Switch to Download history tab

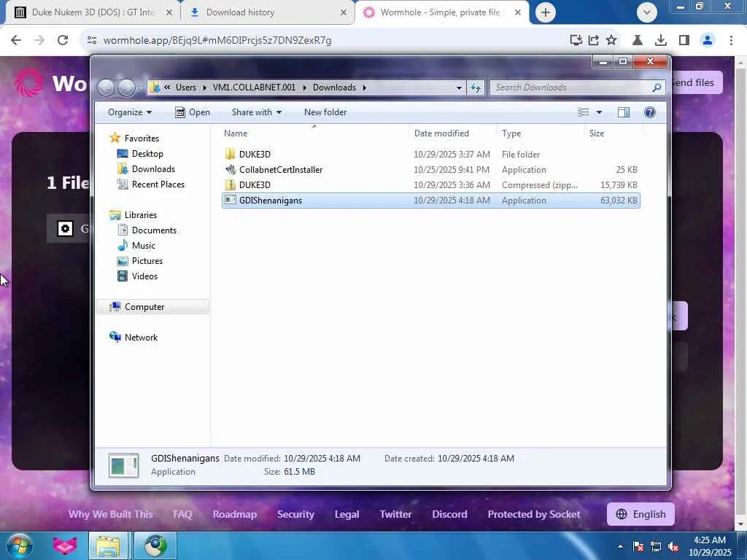click(267, 12)
